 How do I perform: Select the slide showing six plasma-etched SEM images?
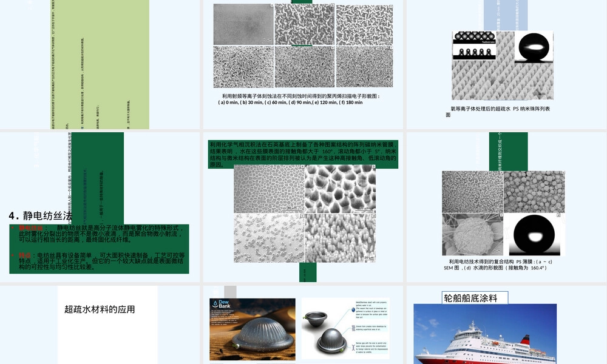coord(303,64)
